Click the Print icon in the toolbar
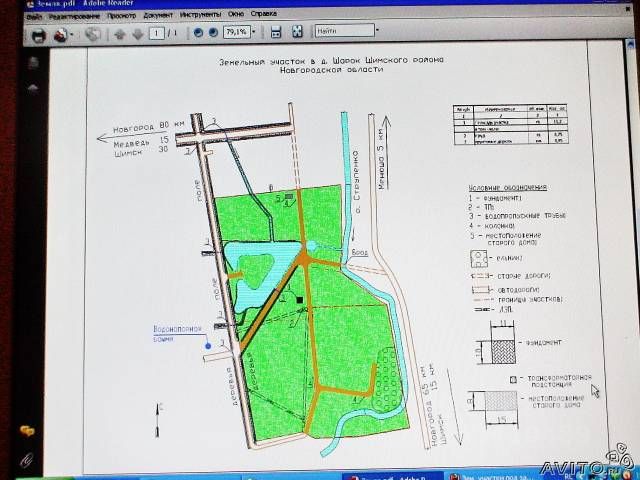640x480 pixels. (x=38, y=35)
